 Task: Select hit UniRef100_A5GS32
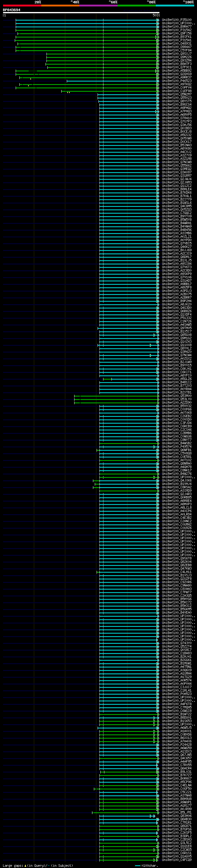point(177,135)
